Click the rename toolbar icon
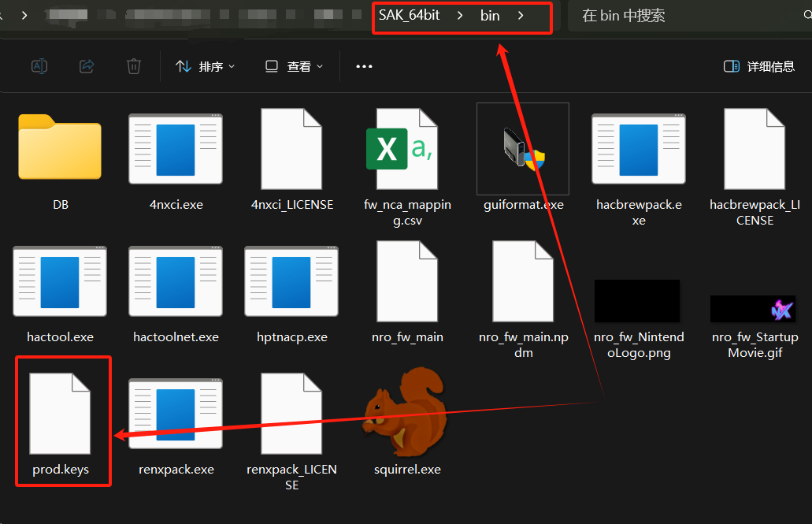The height and width of the screenshot is (524, 812). [39, 67]
